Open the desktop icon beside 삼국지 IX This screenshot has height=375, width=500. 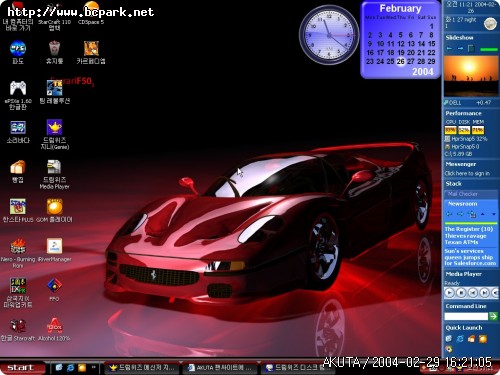point(54,289)
